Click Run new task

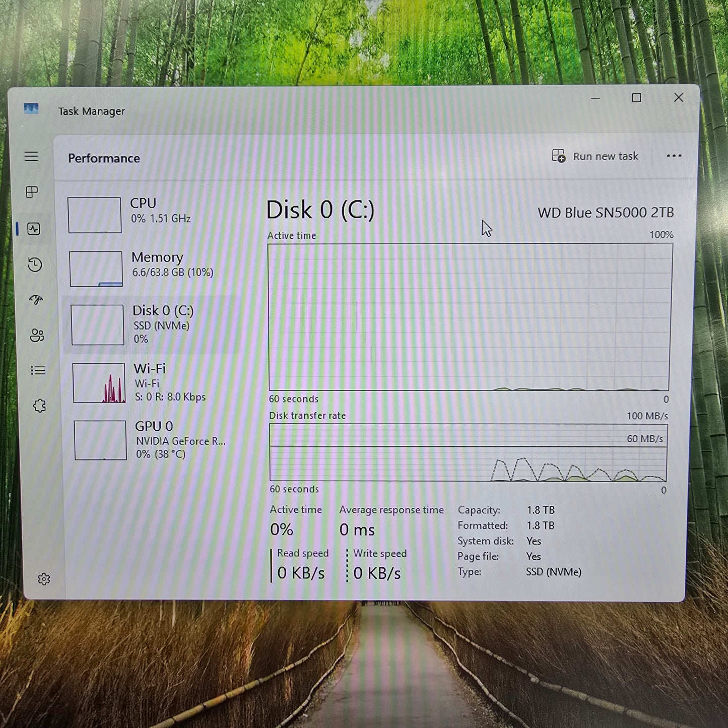coord(596,156)
